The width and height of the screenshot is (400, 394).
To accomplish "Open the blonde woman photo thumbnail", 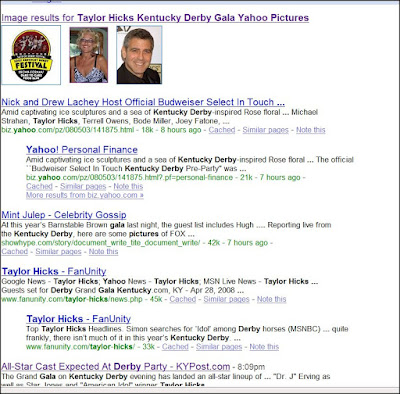I will (89, 55).
